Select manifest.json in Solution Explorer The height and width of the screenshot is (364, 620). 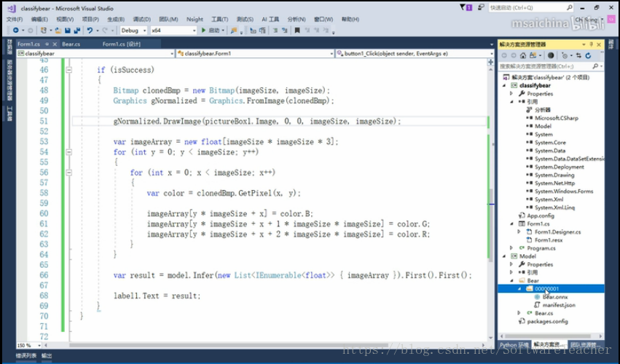[559, 305]
